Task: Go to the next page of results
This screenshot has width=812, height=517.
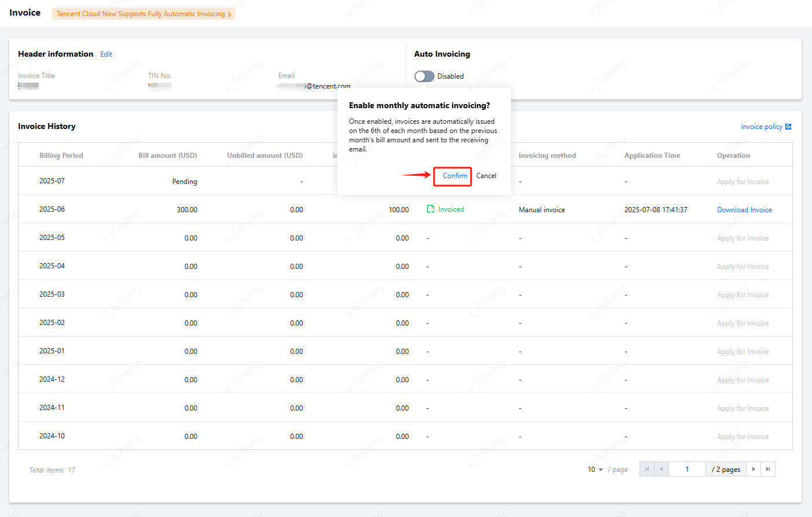Action: 754,469
